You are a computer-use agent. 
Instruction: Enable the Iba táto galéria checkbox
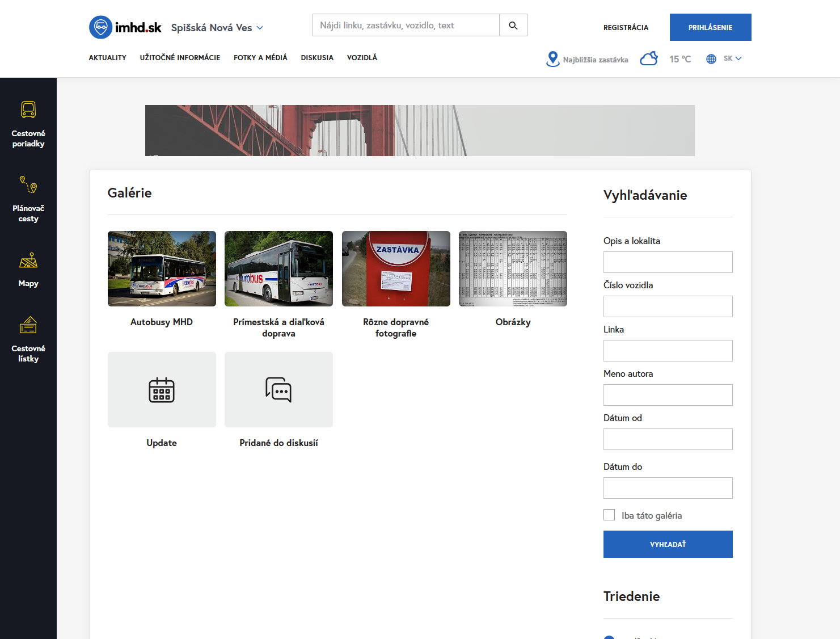pyautogui.click(x=609, y=515)
